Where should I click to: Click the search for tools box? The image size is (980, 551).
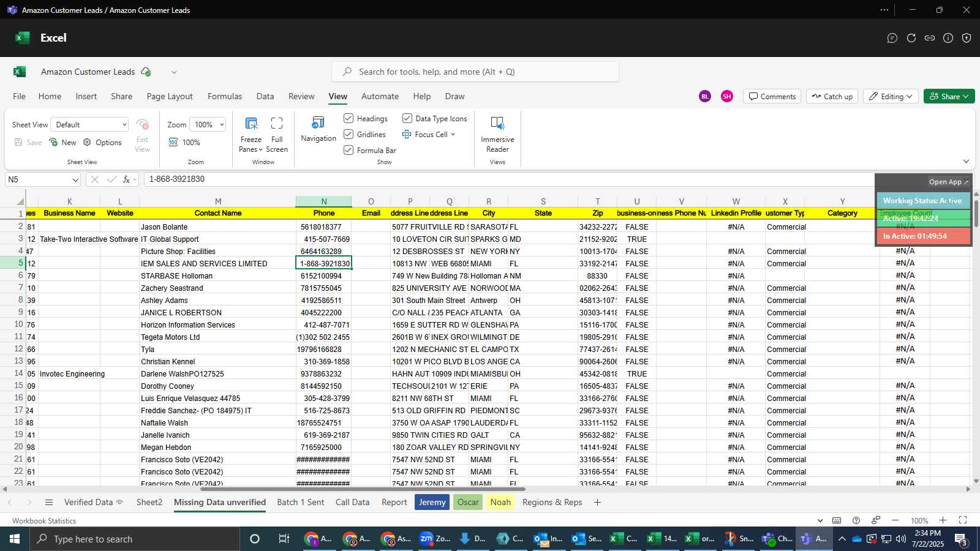475,72
